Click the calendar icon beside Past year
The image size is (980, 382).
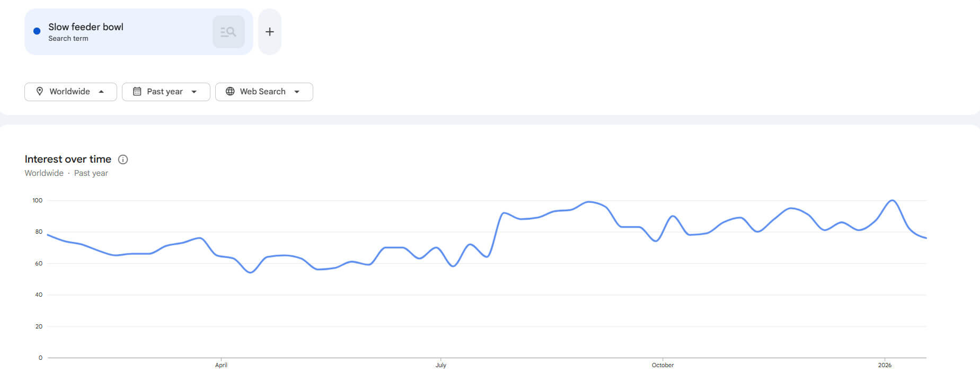pyautogui.click(x=137, y=91)
